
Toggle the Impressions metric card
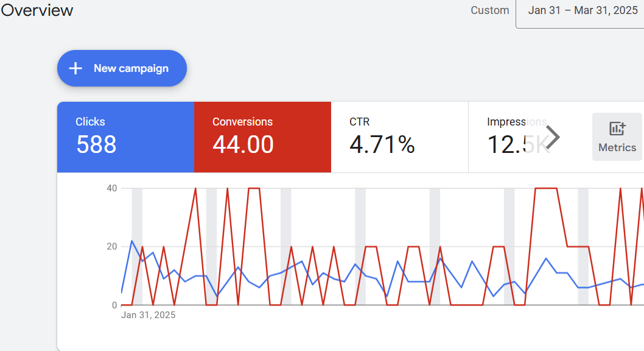coord(517,137)
